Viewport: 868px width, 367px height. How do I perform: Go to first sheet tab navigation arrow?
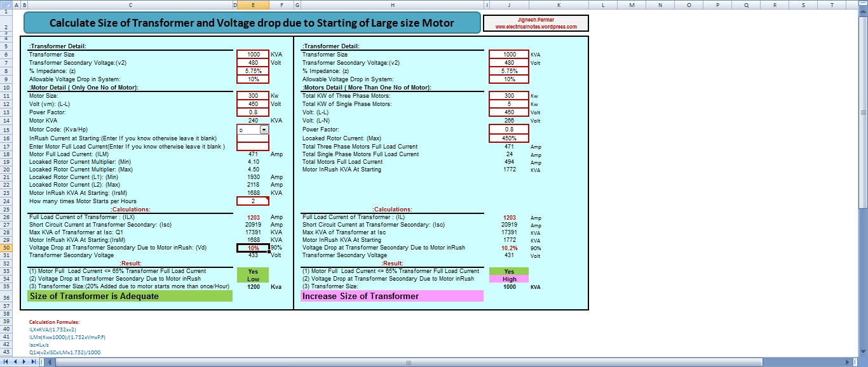[5, 362]
